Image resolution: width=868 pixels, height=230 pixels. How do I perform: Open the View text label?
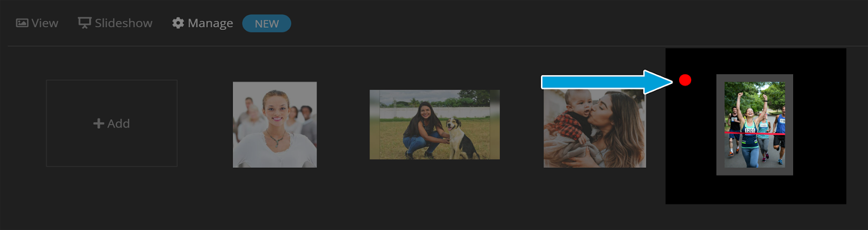pos(44,23)
